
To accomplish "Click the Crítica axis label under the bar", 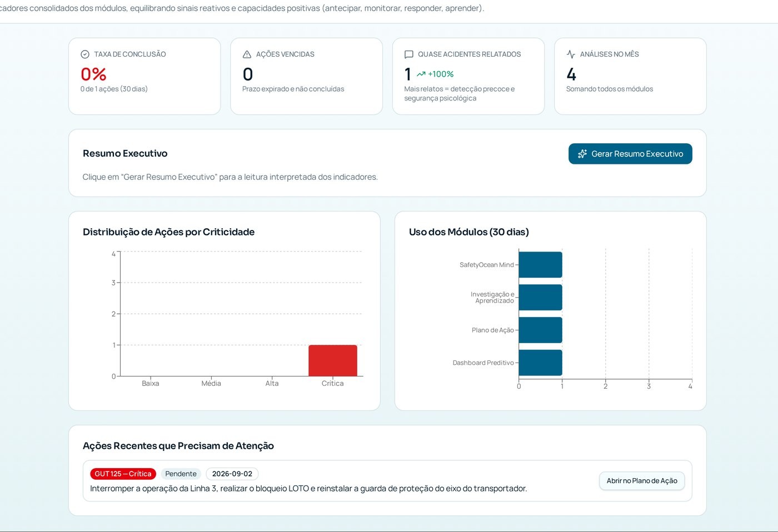I will tap(333, 383).
